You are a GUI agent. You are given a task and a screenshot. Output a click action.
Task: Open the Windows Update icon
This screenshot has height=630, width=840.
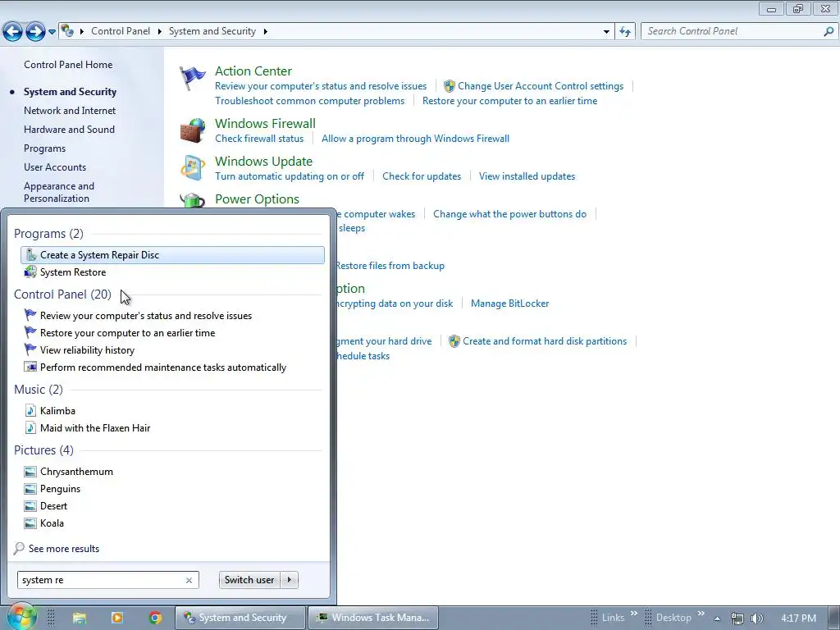192,168
